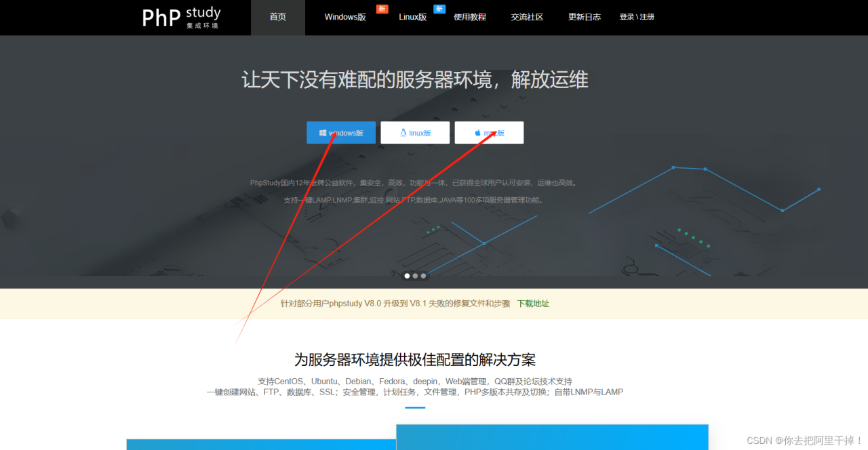Select the first carousel dot
Screen dimensions: 868x450
click(x=407, y=276)
